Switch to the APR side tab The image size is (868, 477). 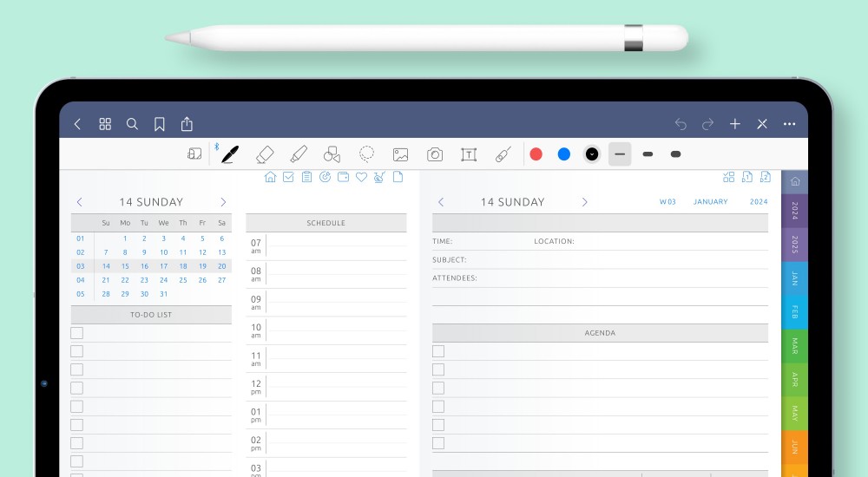tap(794, 380)
